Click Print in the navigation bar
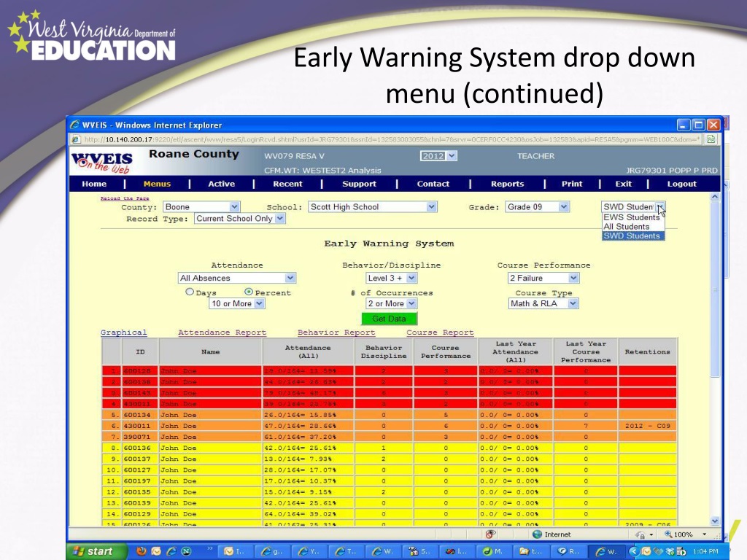The image size is (747, 560). pos(572,184)
